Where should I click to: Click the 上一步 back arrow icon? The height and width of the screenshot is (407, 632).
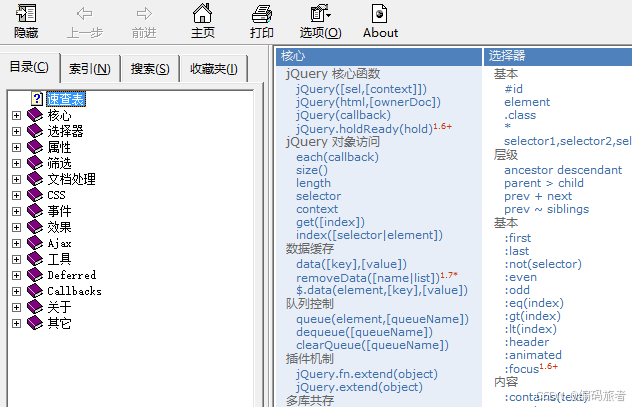point(85,14)
